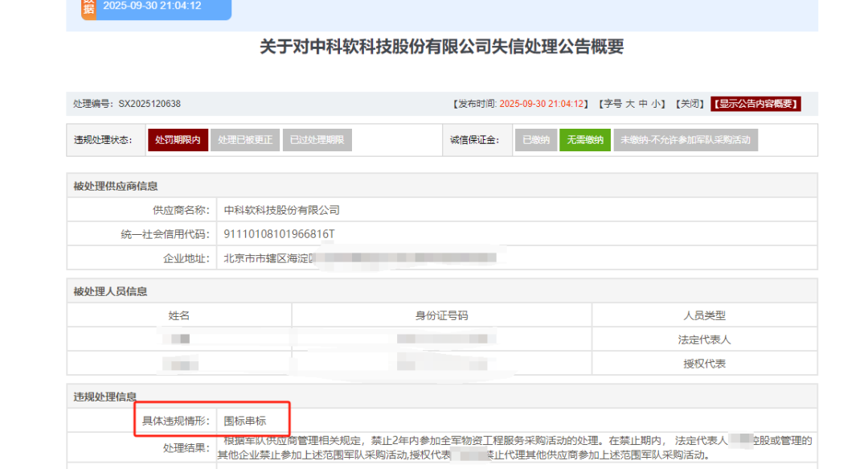Click the 姓名 column header
This screenshot has width=868, height=469.
click(178, 315)
